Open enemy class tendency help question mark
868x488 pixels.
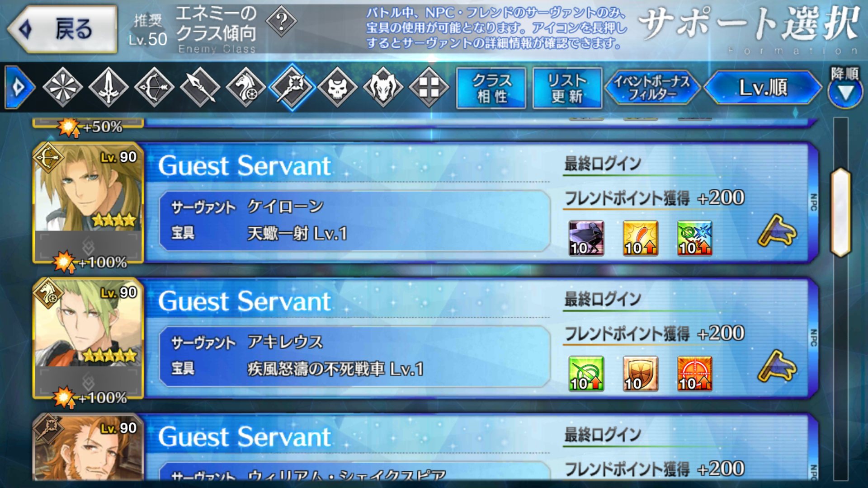coord(281,21)
